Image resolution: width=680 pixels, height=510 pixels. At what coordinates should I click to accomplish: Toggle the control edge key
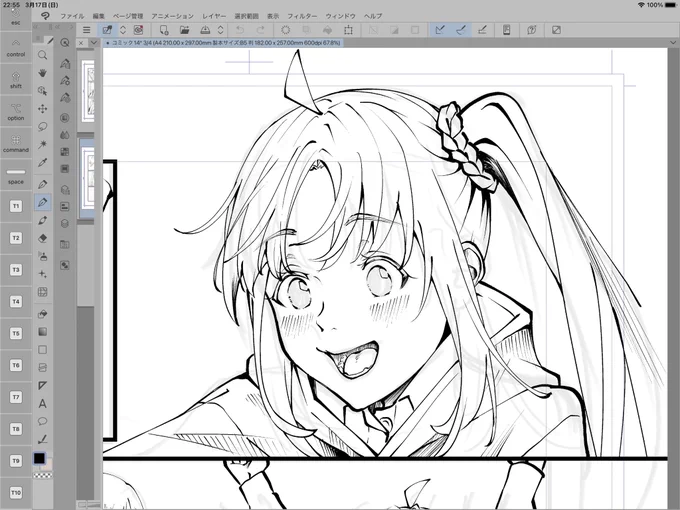point(16,48)
